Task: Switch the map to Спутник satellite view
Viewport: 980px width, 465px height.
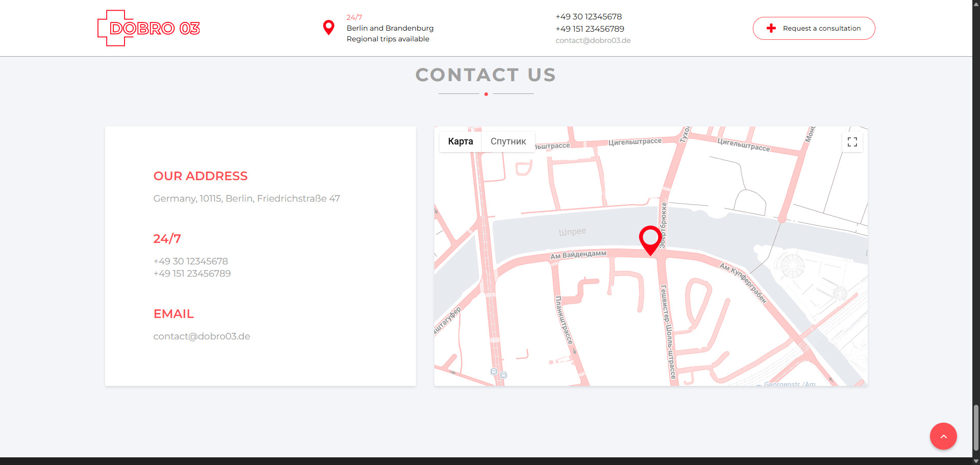Action: point(508,141)
